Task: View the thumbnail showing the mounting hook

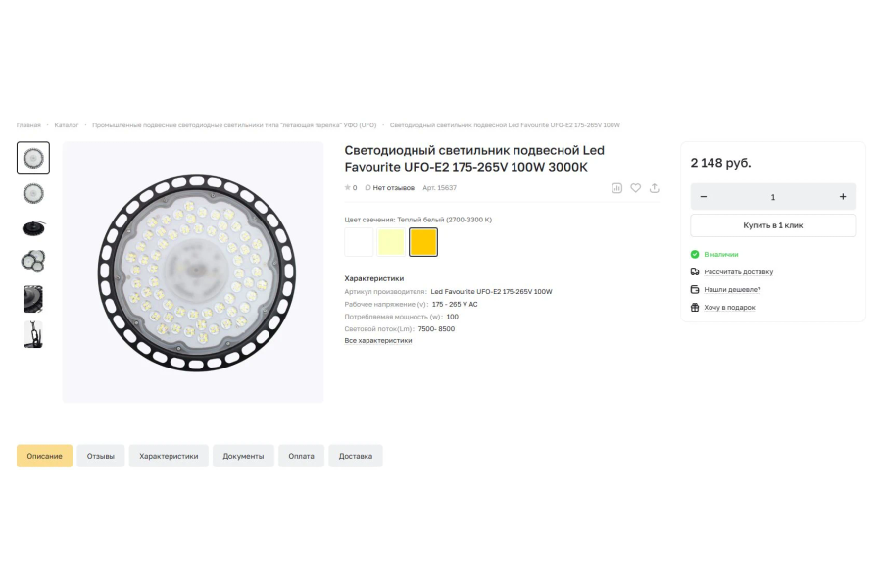Action: click(x=33, y=334)
